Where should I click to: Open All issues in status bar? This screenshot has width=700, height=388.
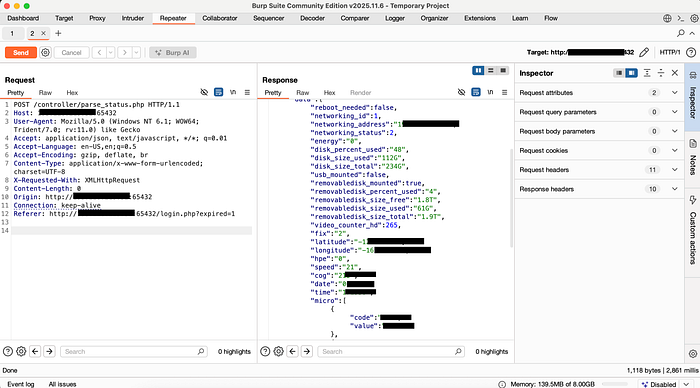pos(62,384)
